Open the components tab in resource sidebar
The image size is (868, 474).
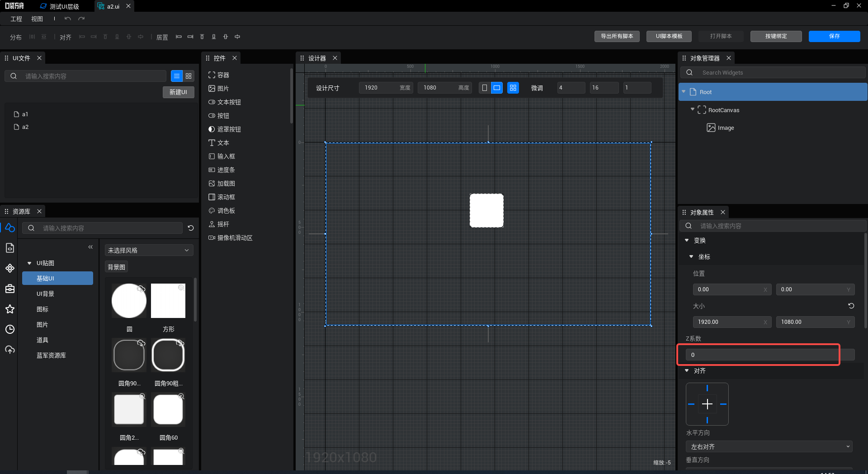10,268
